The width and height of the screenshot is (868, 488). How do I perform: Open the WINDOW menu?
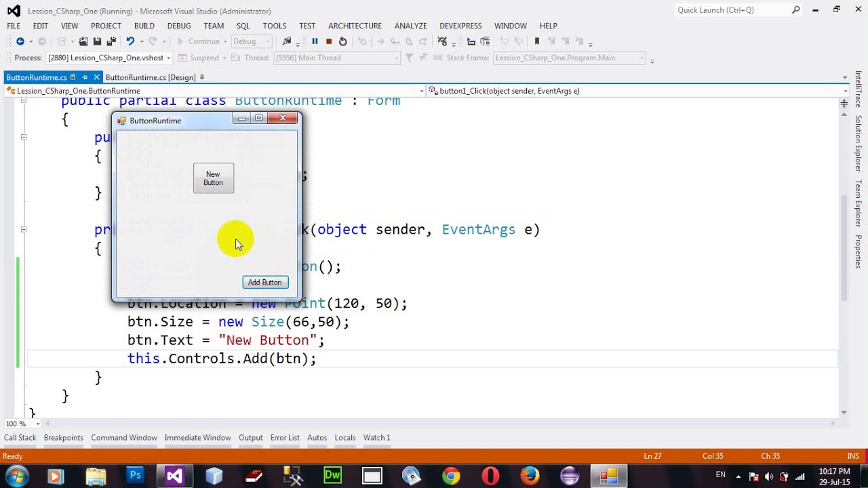pyautogui.click(x=511, y=26)
